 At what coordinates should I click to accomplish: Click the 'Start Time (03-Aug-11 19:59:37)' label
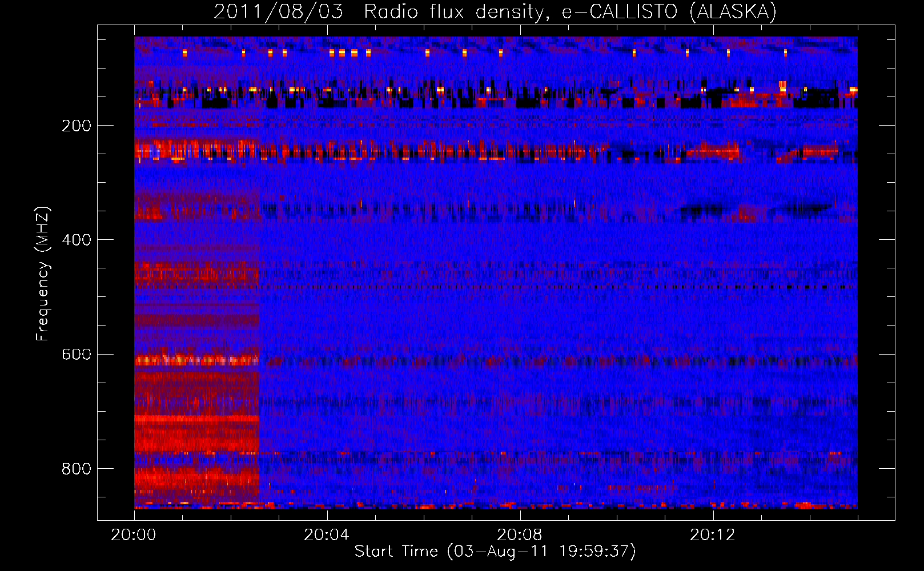pos(495,552)
